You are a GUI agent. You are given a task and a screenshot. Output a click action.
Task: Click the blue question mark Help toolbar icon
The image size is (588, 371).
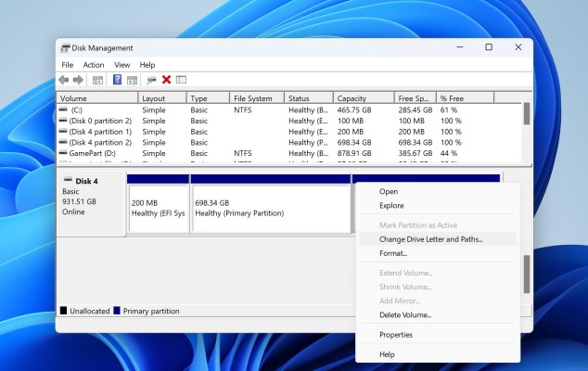(117, 80)
